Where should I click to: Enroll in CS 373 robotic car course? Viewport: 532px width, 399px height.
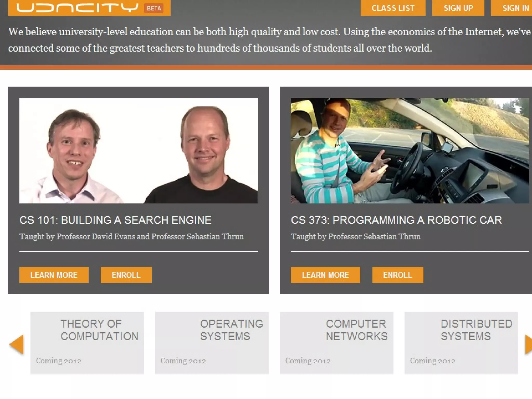[398, 275]
